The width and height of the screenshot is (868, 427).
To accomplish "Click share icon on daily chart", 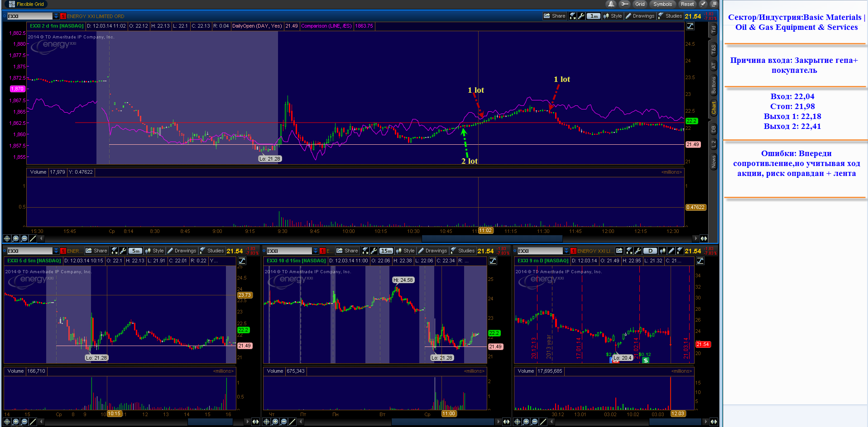I will [619, 251].
